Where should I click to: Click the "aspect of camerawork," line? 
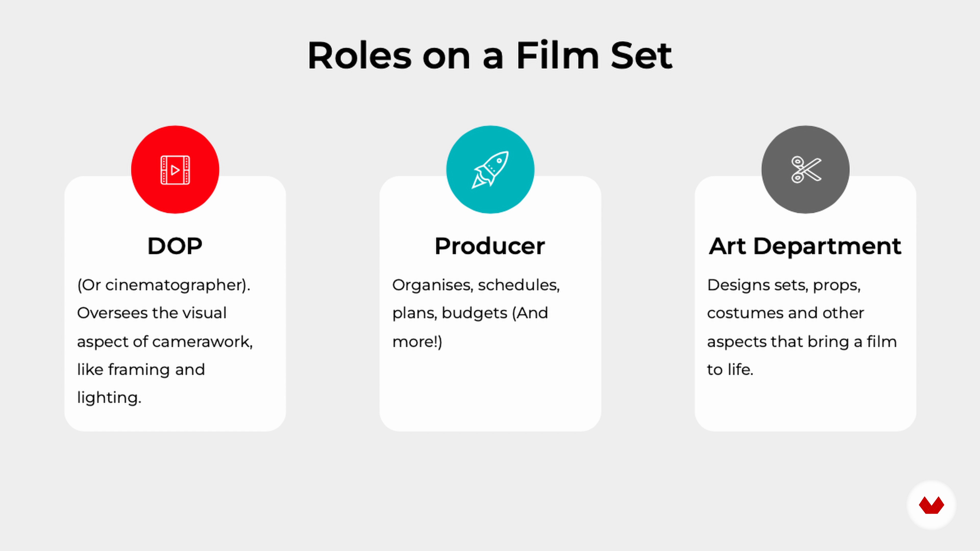tap(165, 342)
